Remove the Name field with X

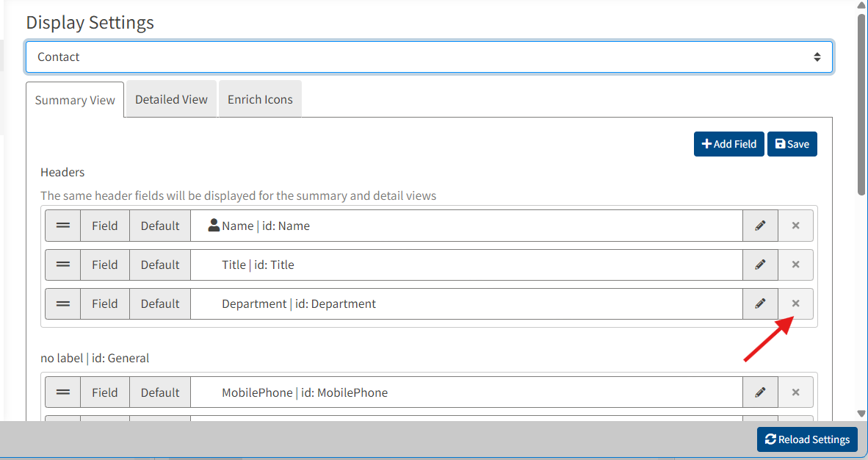pos(795,226)
